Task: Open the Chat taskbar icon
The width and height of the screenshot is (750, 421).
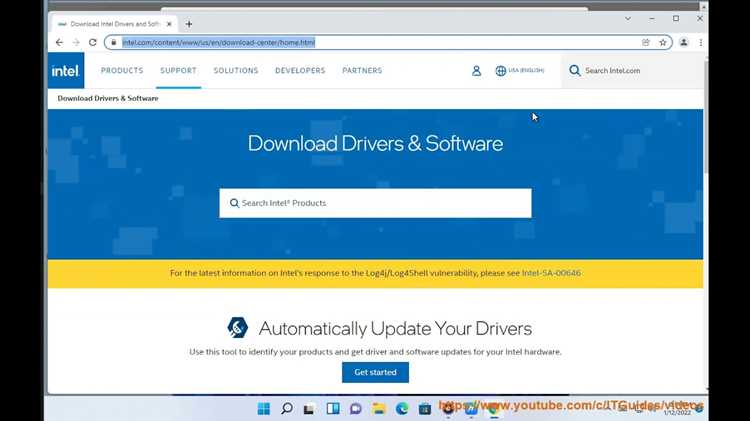Action: pyautogui.click(x=356, y=409)
